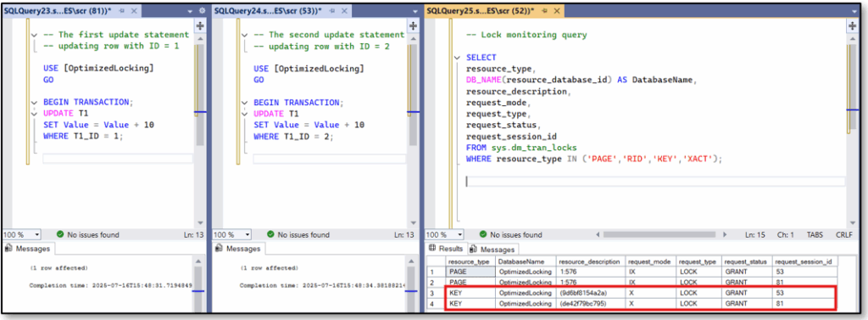This screenshot has width=868, height=320.
Task: Switch to Messages tab in SQLQuery25 pane
Action: click(x=492, y=249)
